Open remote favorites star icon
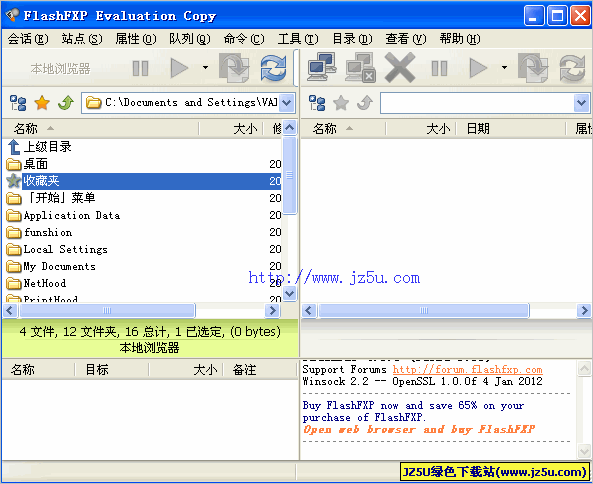Image resolution: width=593 pixels, height=484 pixels. pos(341,102)
